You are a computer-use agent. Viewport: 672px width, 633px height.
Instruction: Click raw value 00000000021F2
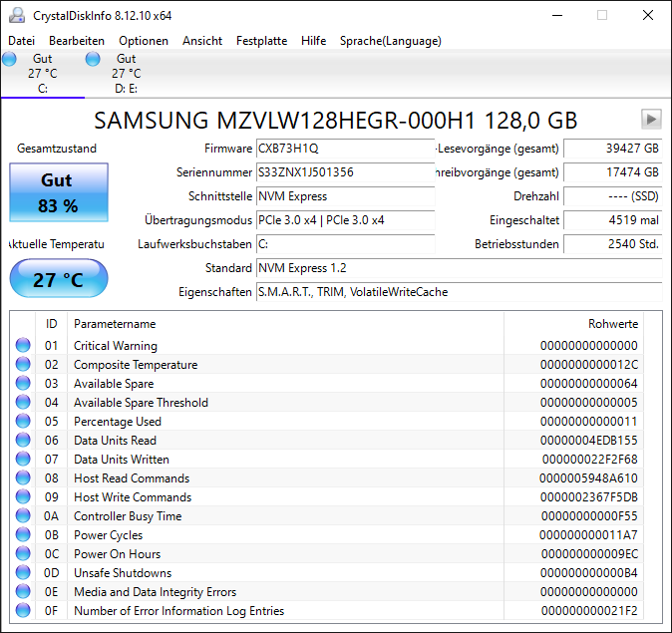[x=589, y=610]
